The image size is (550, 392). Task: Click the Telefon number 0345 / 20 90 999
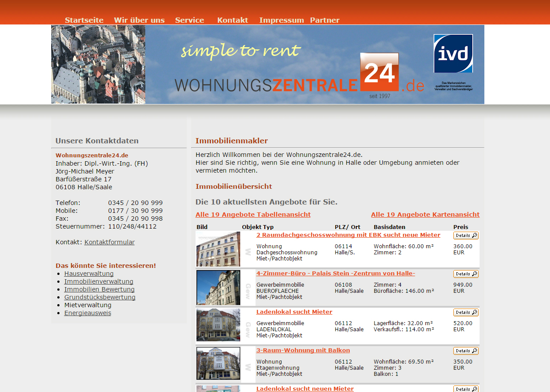135,203
